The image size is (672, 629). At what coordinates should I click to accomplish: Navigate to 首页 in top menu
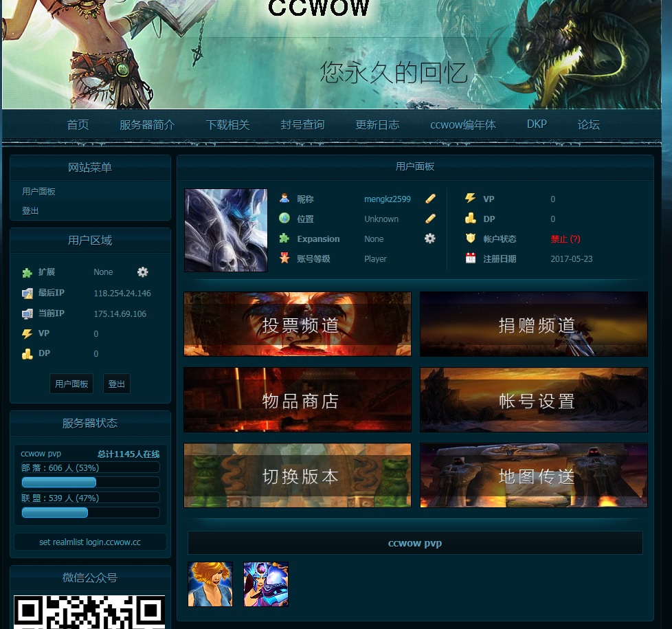[78, 124]
